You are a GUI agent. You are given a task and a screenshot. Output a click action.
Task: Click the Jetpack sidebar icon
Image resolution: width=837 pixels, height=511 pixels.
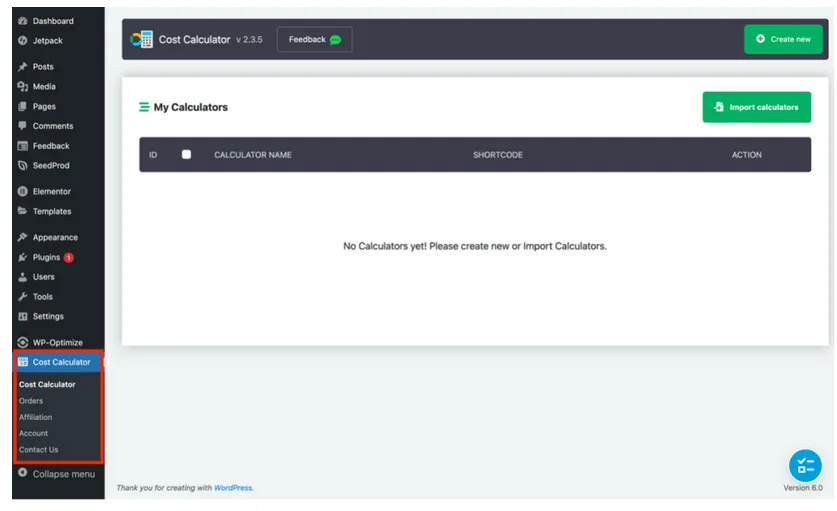point(22,41)
